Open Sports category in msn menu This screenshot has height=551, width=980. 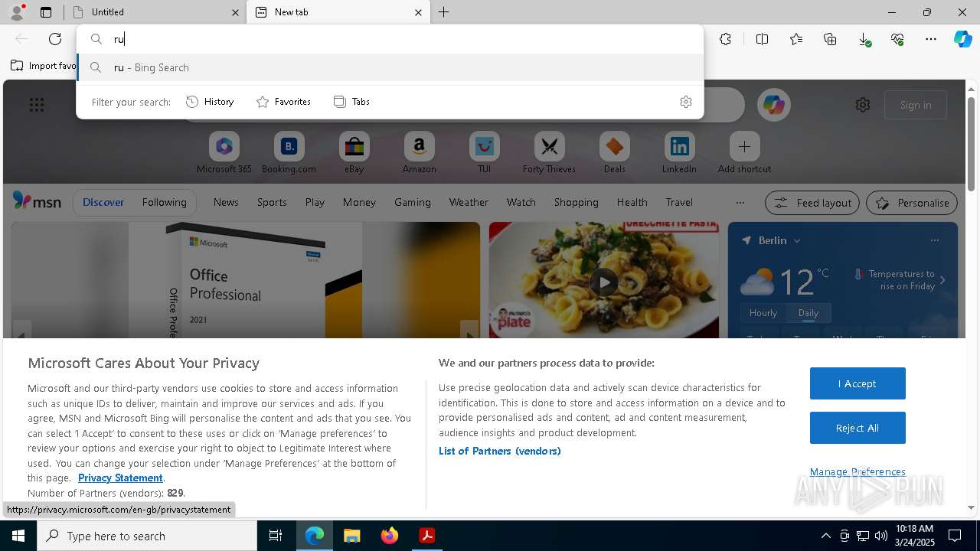click(x=272, y=202)
